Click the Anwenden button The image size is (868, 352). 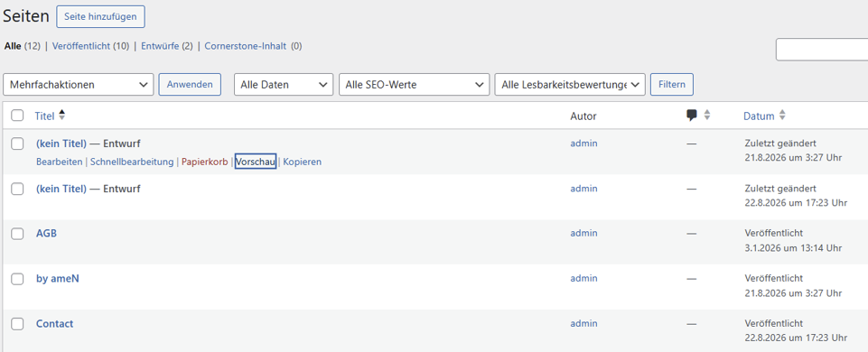[190, 85]
